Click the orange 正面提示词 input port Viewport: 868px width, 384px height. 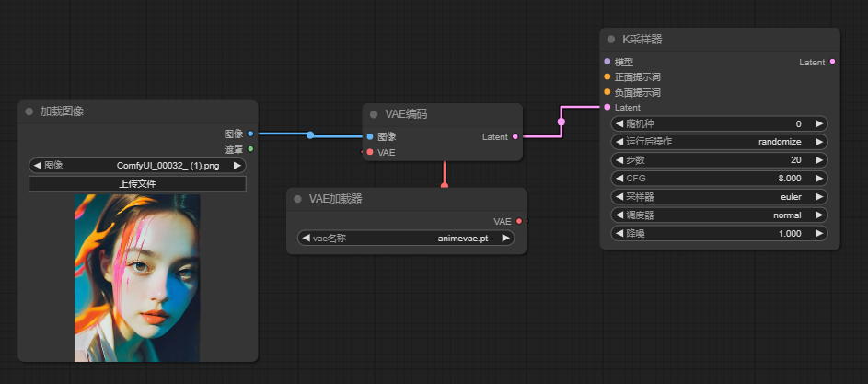608,77
